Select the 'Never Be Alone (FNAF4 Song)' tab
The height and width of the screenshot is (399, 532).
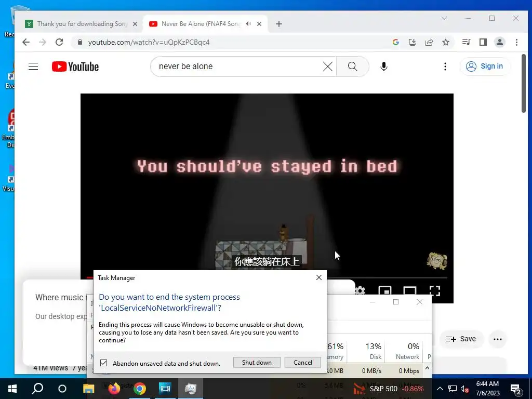pos(201,24)
